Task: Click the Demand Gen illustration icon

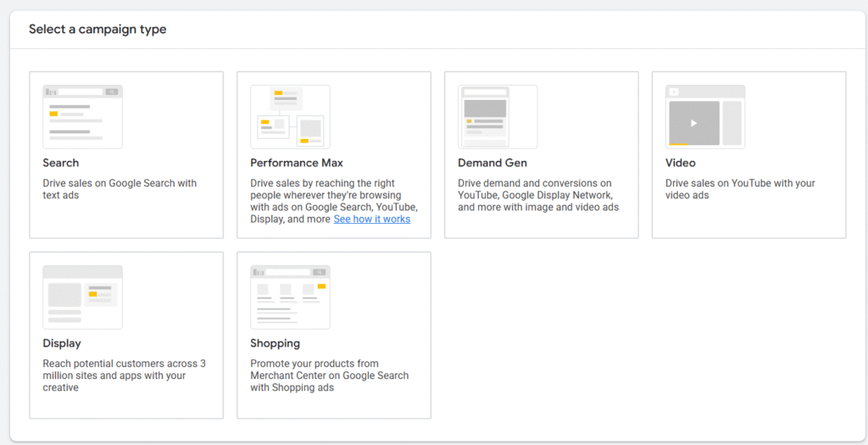Action: click(498, 117)
